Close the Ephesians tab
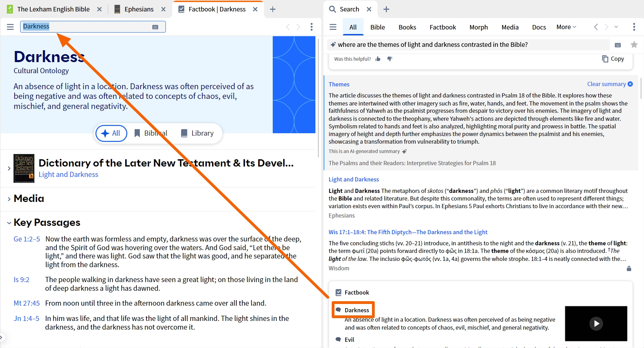The image size is (644, 348). (163, 9)
